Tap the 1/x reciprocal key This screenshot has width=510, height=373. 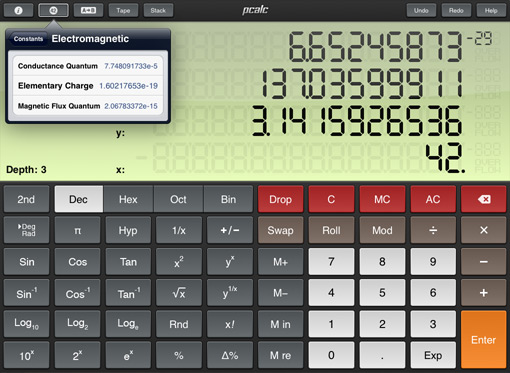point(179,230)
